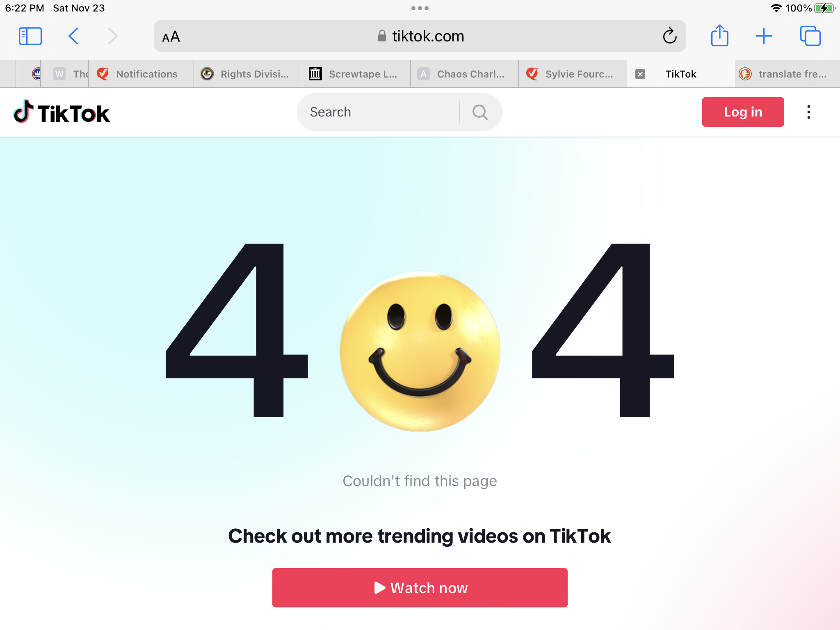
Task: Open the AA reader view menu
Action: tap(171, 37)
